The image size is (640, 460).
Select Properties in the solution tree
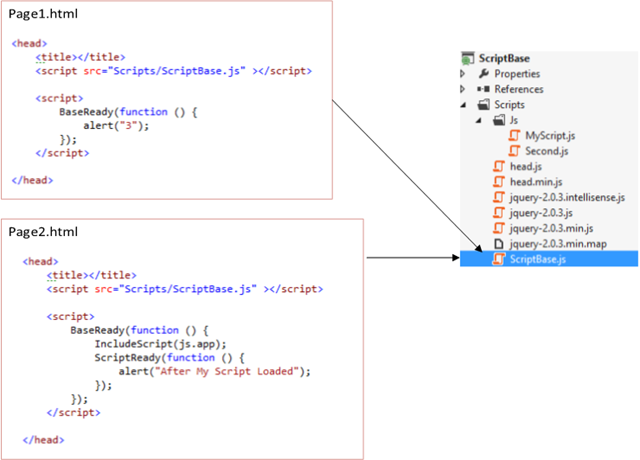coord(517,74)
